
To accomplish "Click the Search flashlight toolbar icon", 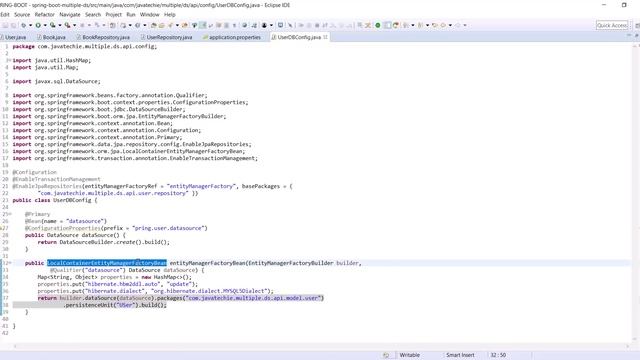I will [x=170, y=25].
